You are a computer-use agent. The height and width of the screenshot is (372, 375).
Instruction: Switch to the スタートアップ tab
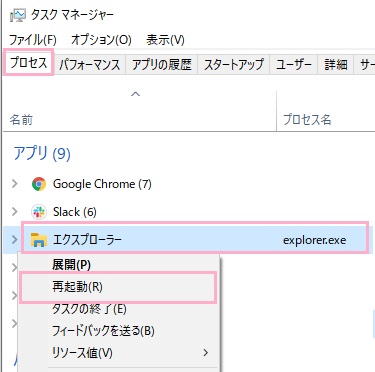click(234, 64)
